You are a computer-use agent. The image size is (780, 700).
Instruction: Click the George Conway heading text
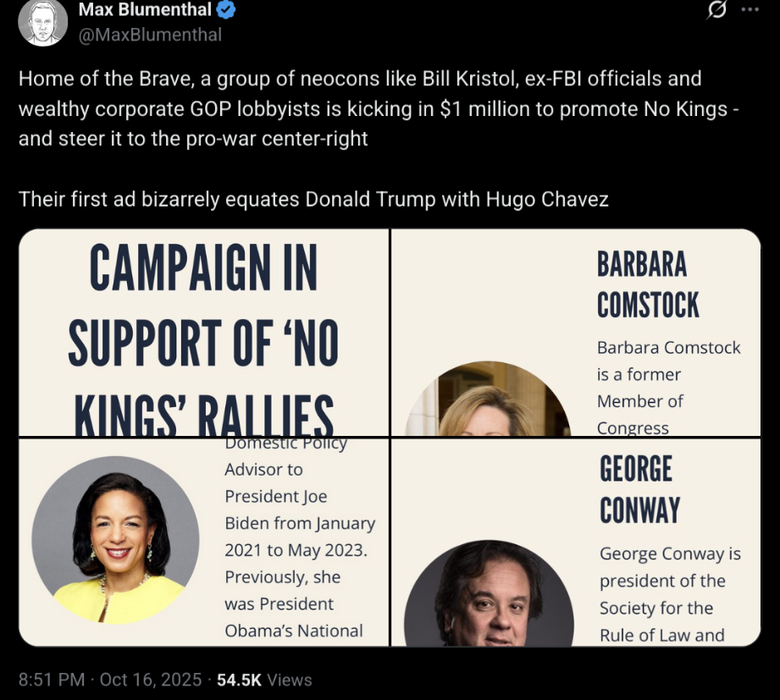[x=639, y=489]
